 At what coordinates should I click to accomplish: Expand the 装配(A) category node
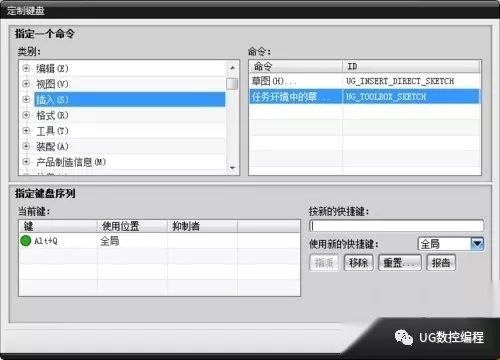tap(26, 146)
